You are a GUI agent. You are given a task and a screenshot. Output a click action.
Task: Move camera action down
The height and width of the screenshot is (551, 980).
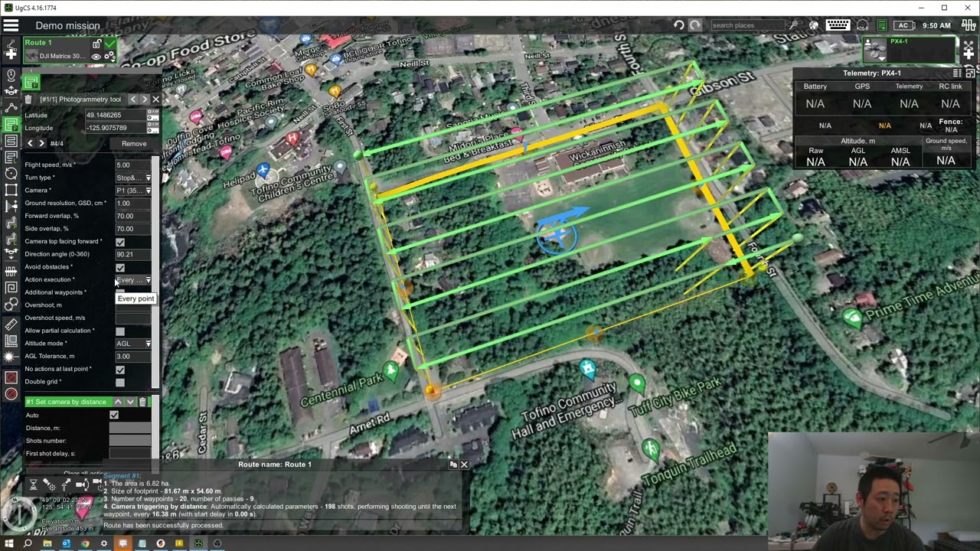130,402
